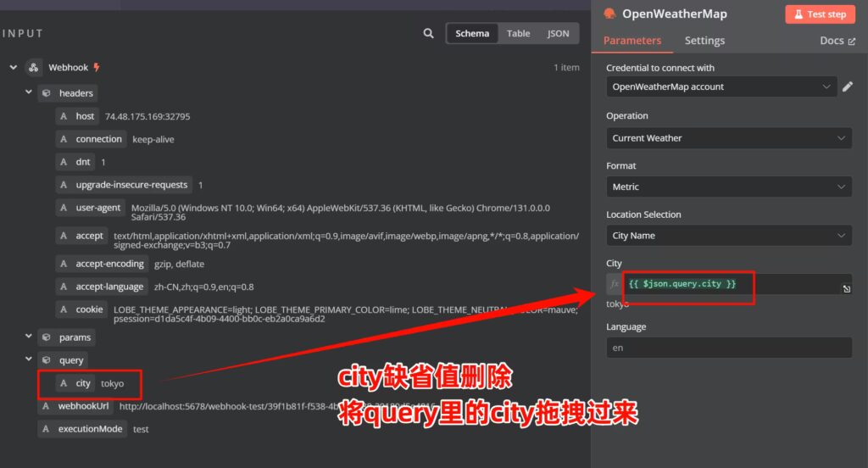Viewport: 868px width, 468px height.
Task: Click the OpenWeatherMap node title
Action: pos(674,14)
